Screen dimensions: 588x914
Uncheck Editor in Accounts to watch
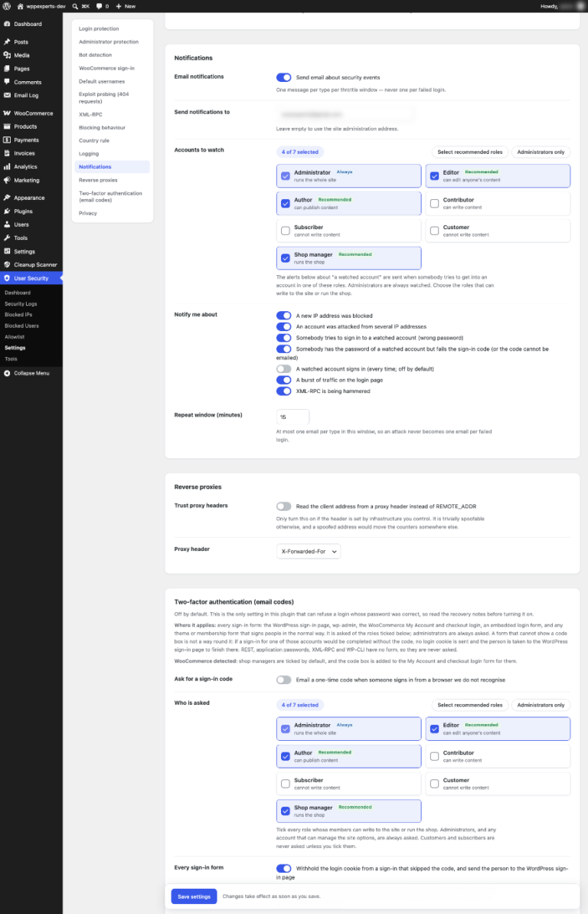[x=434, y=175]
